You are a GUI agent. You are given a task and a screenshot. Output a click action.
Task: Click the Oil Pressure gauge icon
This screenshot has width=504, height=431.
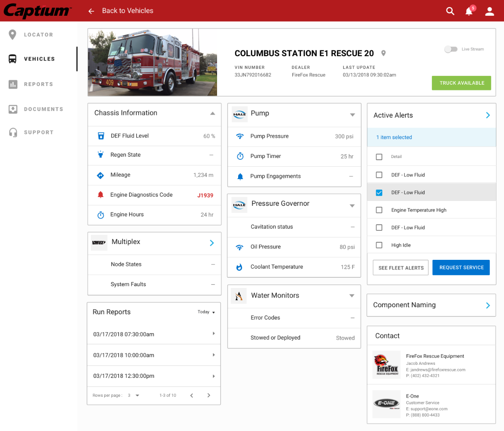coord(239,247)
